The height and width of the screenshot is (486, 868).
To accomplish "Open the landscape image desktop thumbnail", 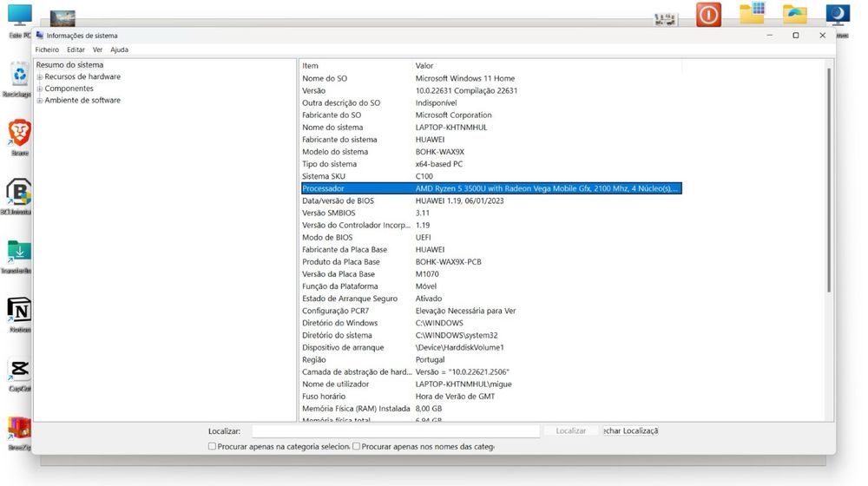I will coord(62,18).
